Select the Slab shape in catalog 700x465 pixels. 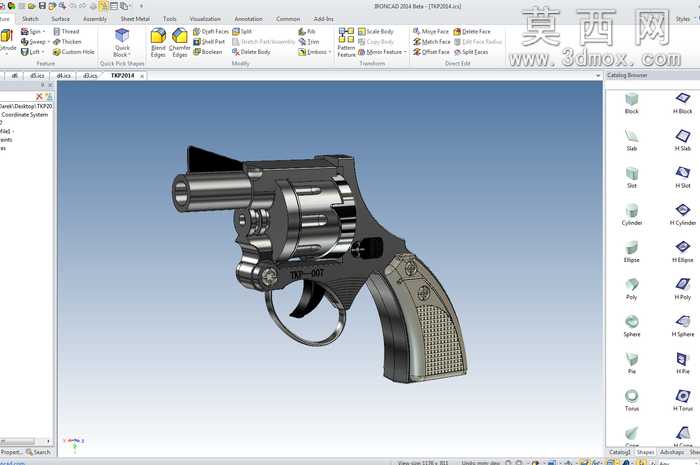point(632,140)
